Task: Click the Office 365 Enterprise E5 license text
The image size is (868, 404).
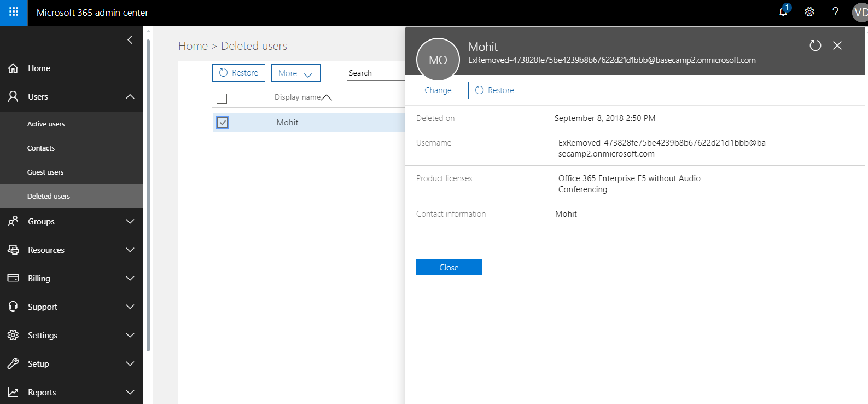Action: coord(630,184)
